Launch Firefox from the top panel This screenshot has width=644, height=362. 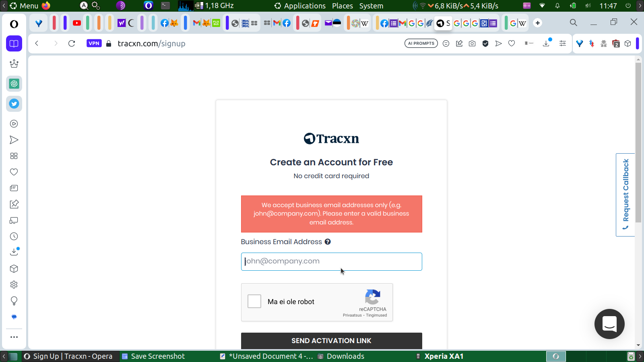[x=46, y=6]
